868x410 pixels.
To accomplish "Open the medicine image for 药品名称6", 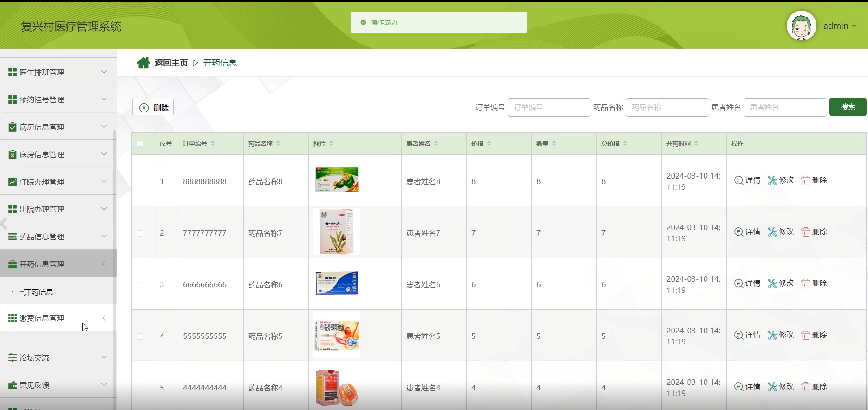I will click(337, 283).
